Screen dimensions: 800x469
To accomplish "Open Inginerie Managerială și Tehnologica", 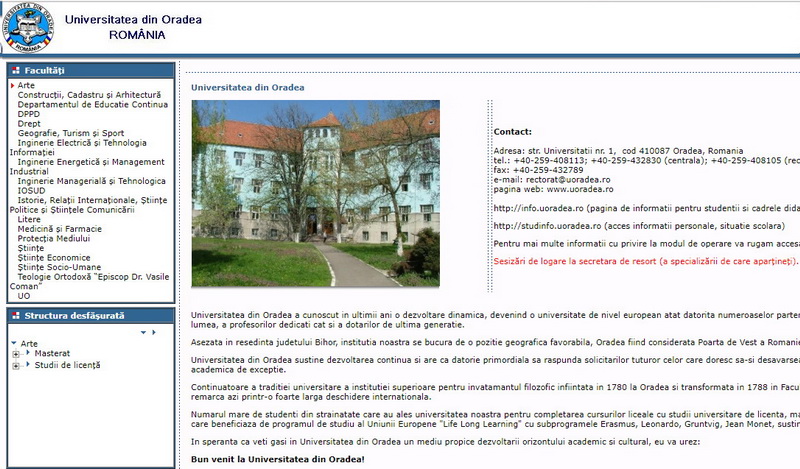I will [x=91, y=181].
